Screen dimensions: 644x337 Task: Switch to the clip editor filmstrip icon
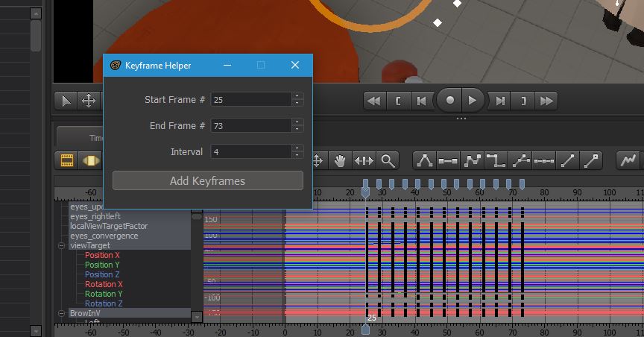click(x=67, y=160)
